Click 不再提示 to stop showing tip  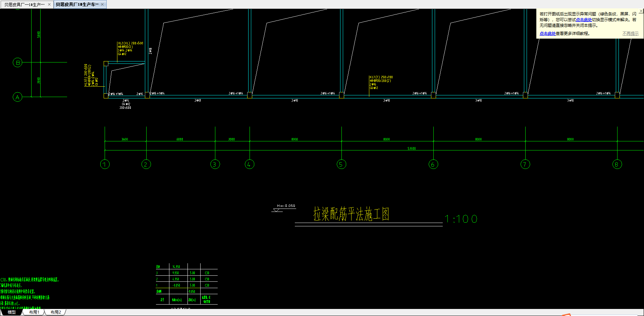click(631, 34)
